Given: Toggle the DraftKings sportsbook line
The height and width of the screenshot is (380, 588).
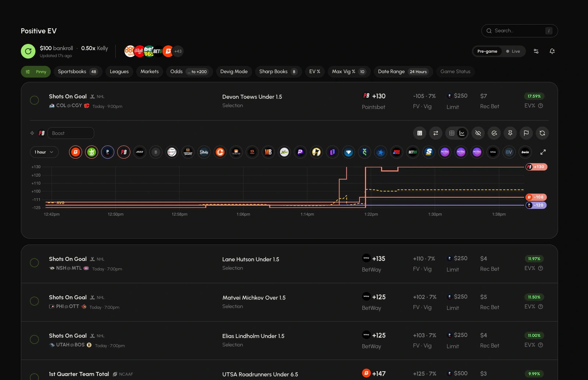Looking at the screenshot, I should point(92,152).
